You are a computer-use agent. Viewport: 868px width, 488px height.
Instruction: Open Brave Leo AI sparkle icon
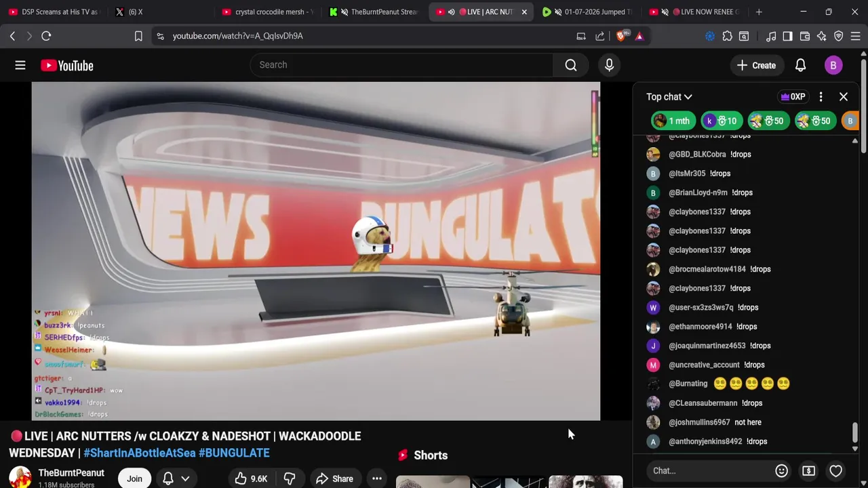click(x=822, y=36)
